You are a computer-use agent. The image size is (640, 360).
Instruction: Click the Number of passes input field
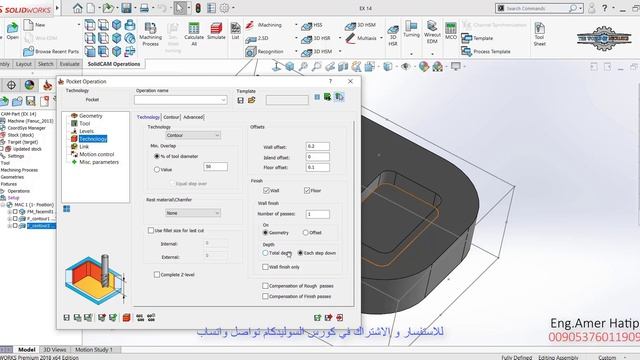click(318, 214)
